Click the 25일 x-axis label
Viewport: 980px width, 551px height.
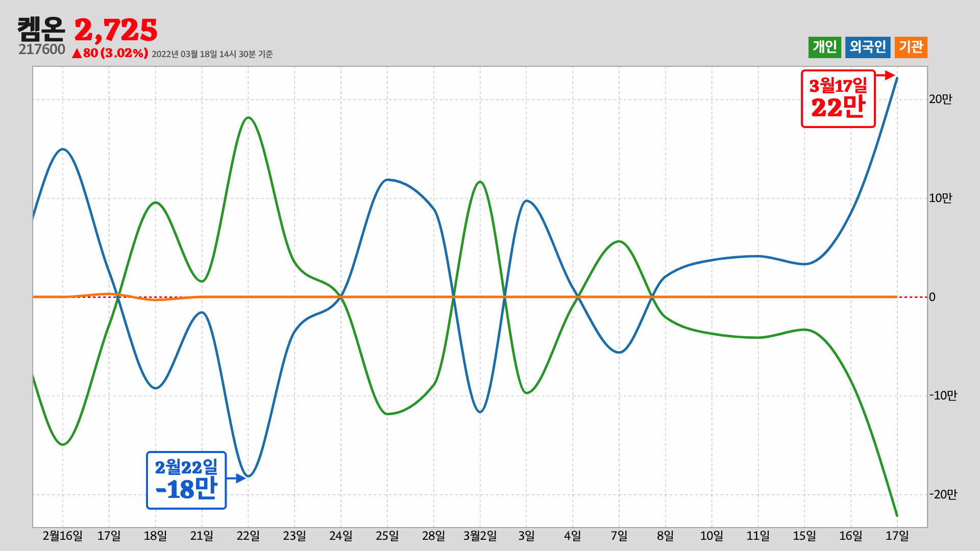pos(387,536)
